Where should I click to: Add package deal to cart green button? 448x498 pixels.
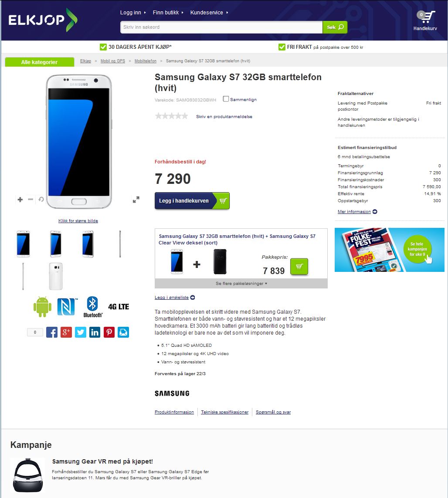[299, 267]
